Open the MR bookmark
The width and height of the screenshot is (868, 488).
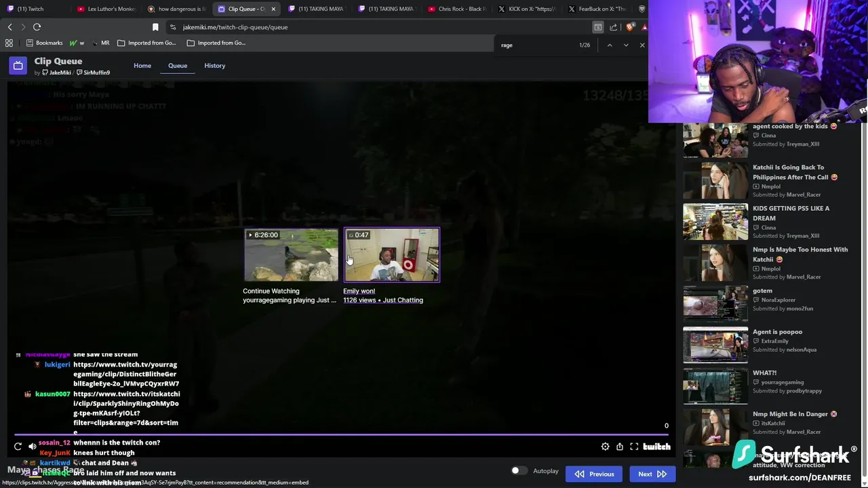click(x=100, y=43)
